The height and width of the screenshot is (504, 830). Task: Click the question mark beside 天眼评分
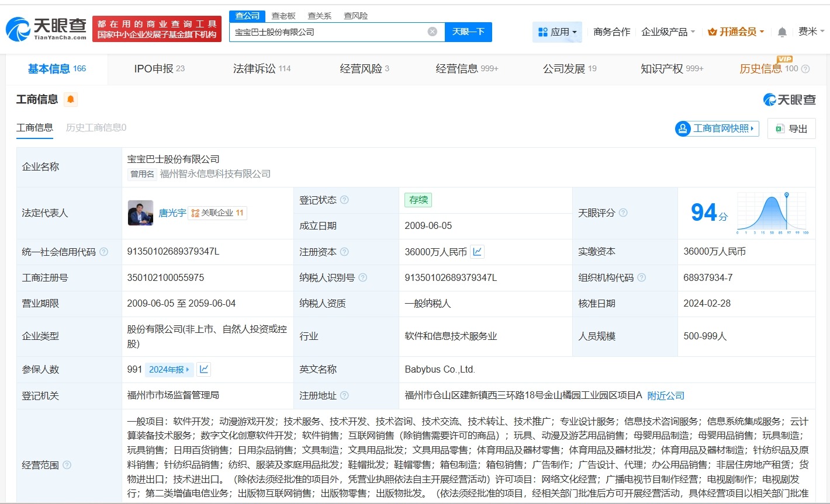624,213
